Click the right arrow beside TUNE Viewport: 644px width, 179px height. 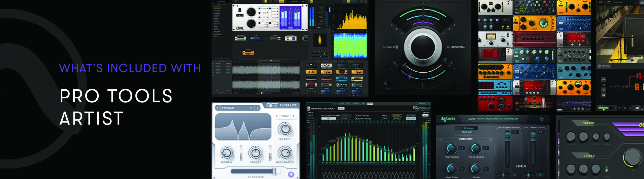293,116
